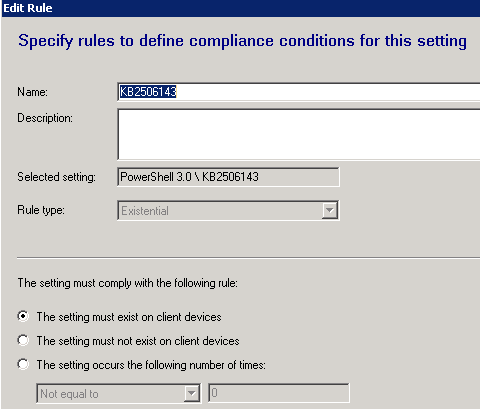Click the 'Rule type:' label
The image size is (480, 409).
click(x=41, y=210)
